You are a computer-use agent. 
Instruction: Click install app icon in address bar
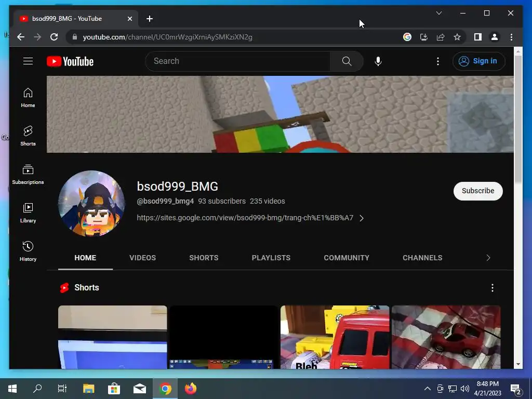click(x=424, y=37)
